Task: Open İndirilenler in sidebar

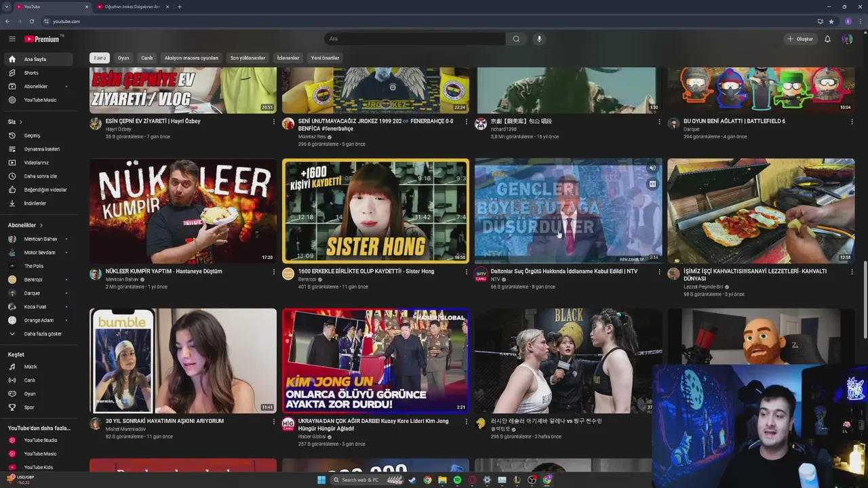Action: [39, 203]
